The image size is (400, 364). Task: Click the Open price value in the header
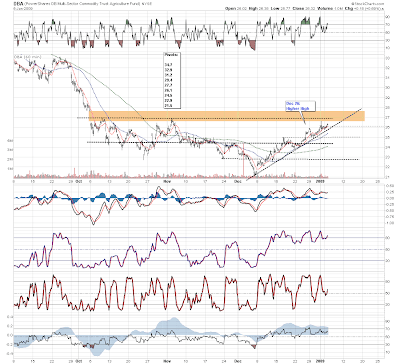click(x=242, y=8)
